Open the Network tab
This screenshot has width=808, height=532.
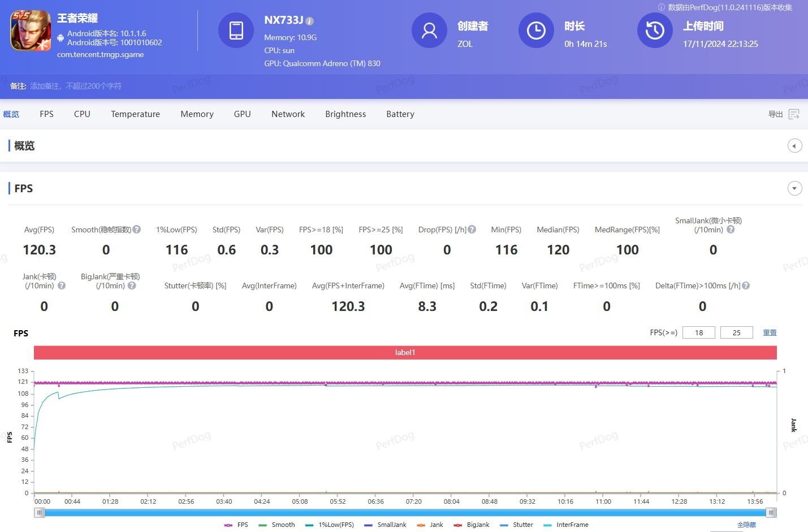pyautogui.click(x=288, y=114)
